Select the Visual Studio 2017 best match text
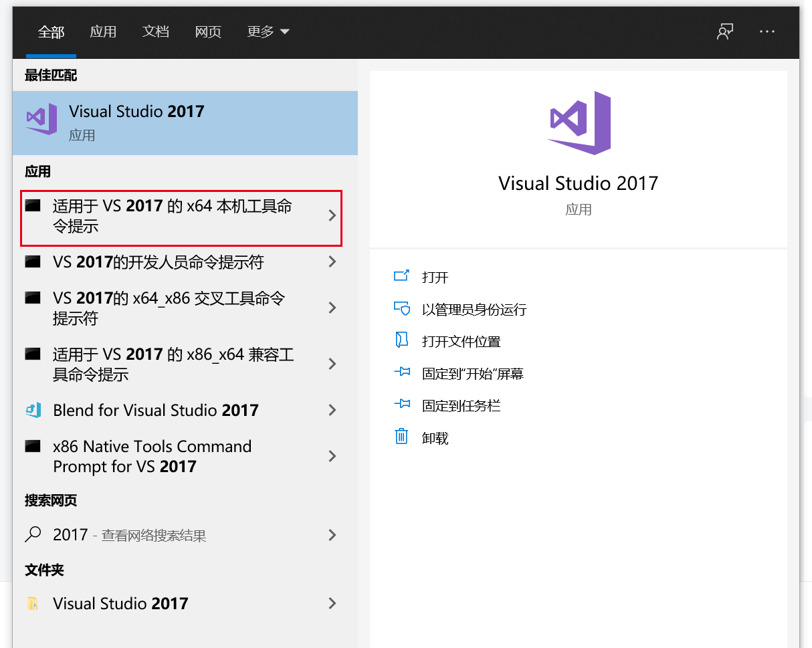 pos(136,111)
